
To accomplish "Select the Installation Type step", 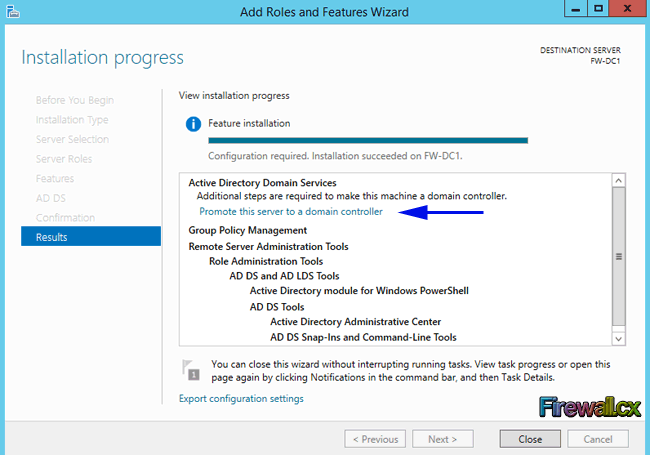I will pos(72,120).
